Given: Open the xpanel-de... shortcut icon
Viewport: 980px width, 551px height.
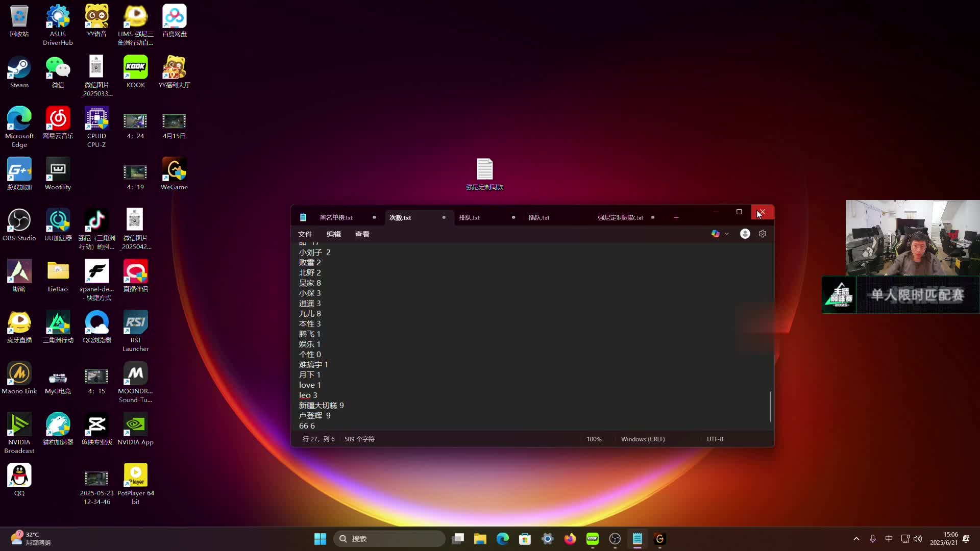Looking at the screenshot, I should coord(96,280).
